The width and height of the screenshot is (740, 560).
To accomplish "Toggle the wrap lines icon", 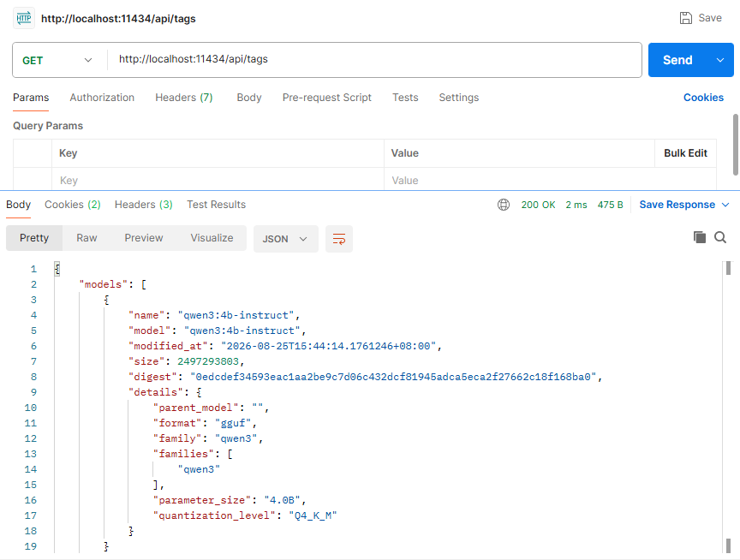I will (x=339, y=239).
